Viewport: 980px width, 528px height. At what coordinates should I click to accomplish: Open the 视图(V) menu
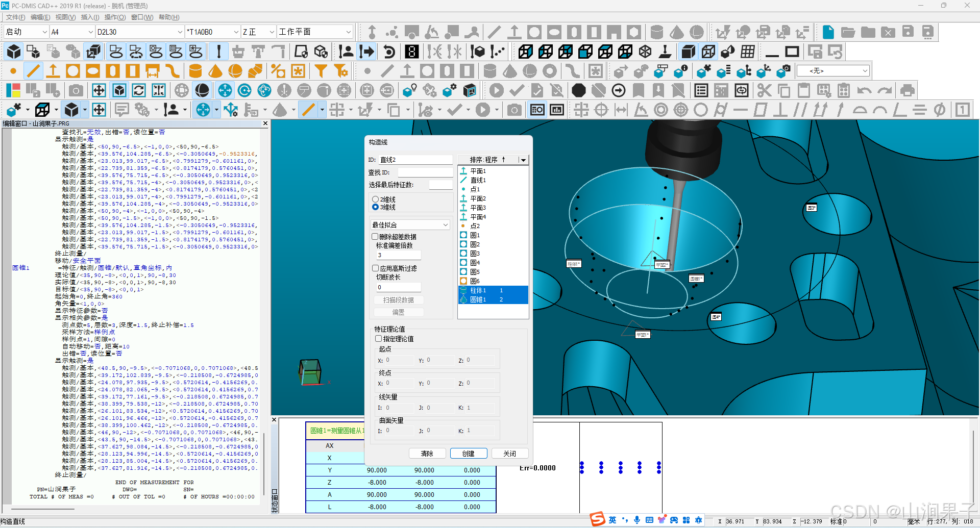[x=65, y=17]
